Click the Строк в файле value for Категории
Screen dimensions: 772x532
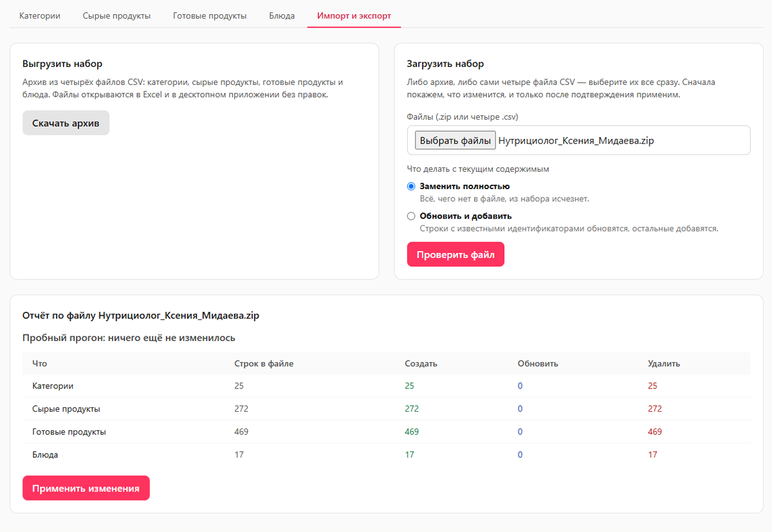[239, 386]
